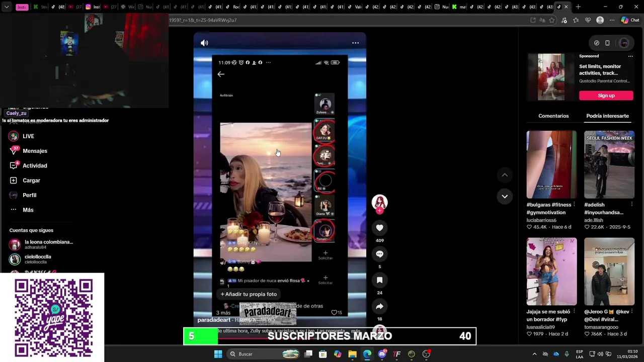Click the open-in-app icon in address bar
Image resolution: width=644 pixels, height=362 pixels.
pos(533,20)
